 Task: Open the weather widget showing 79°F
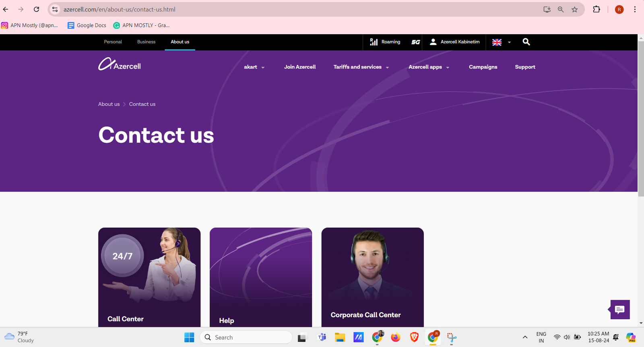pos(19,337)
